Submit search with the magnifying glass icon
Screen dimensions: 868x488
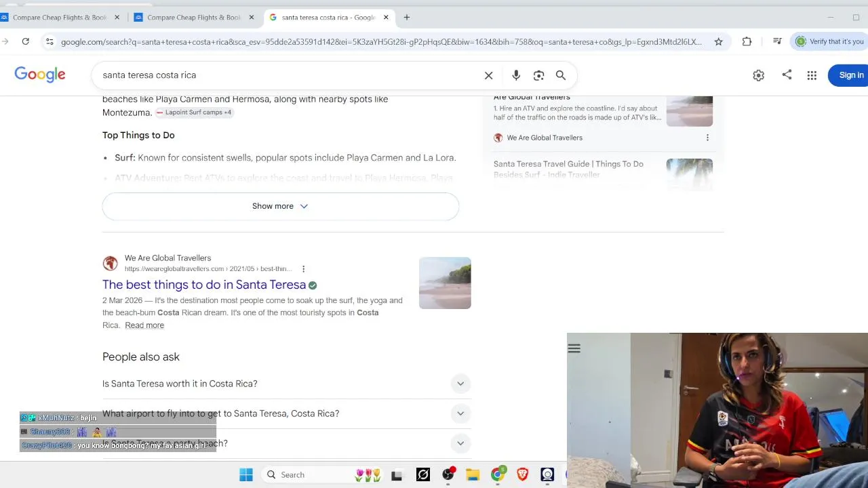coord(561,75)
